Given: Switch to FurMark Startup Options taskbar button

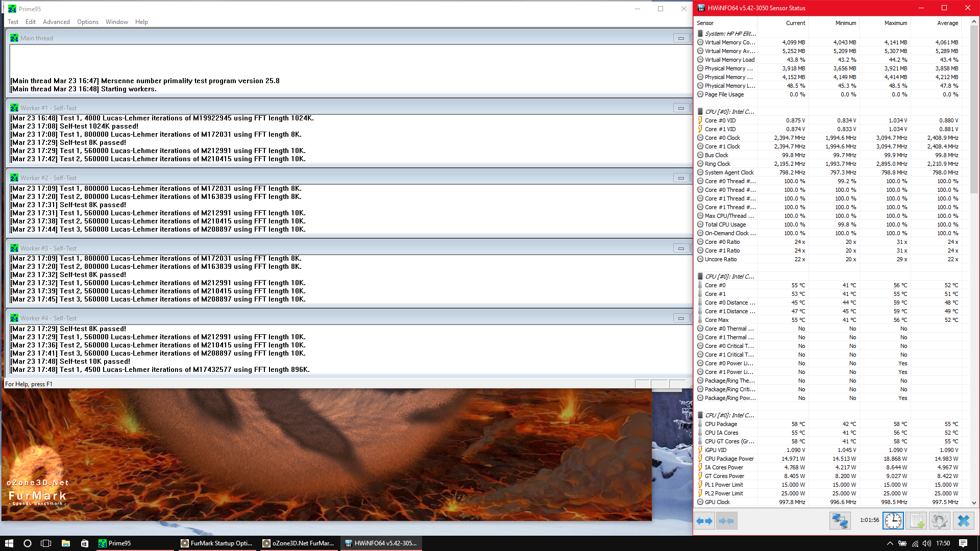Looking at the screenshot, I should (217, 543).
